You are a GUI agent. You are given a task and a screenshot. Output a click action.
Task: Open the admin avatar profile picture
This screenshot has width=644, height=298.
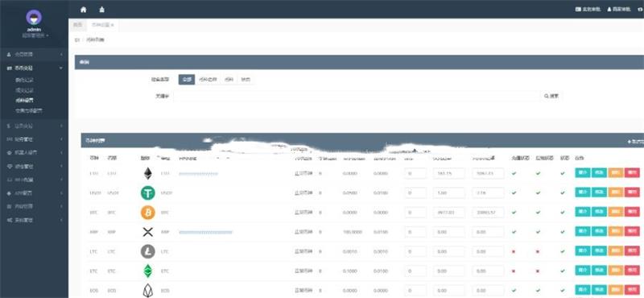[x=34, y=18]
